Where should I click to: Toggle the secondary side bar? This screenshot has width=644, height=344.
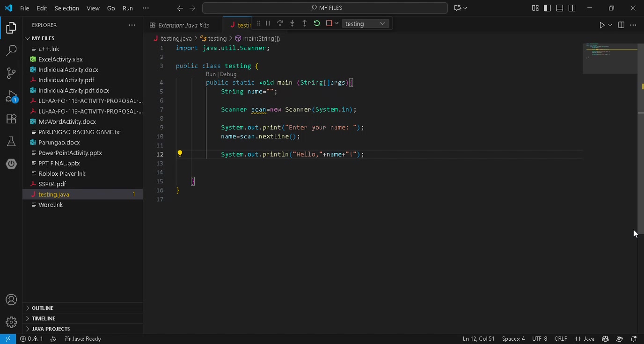(x=572, y=8)
